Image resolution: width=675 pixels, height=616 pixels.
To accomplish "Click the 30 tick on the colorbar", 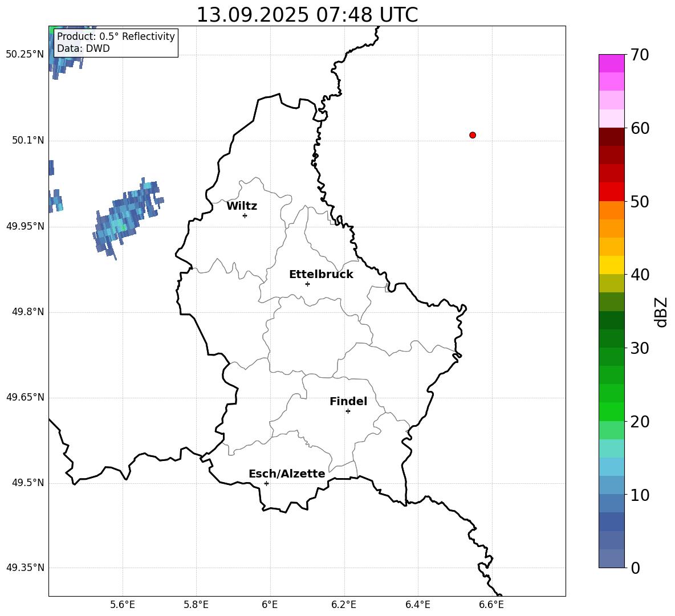I will pyautogui.click(x=640, y=348).
